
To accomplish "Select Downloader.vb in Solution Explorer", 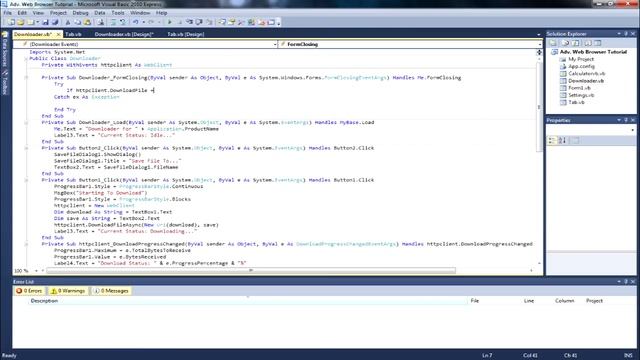I will pos(586,81).
